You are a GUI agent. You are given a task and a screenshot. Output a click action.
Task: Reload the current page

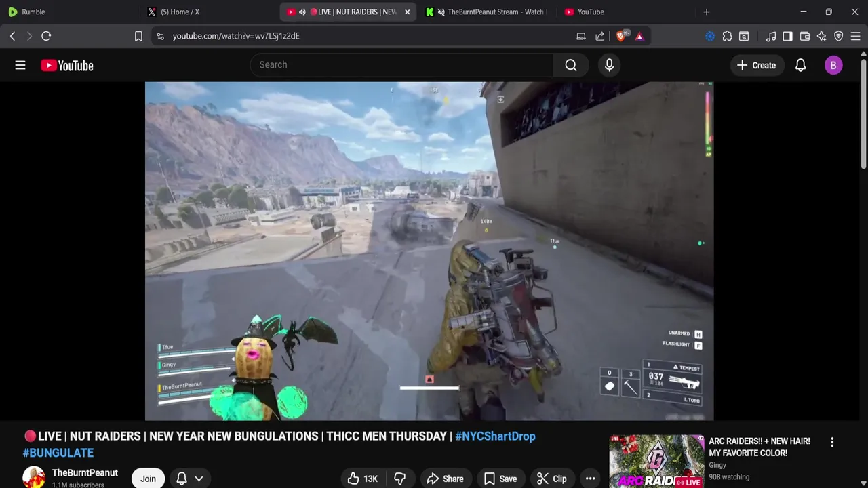tap(46, 36)
